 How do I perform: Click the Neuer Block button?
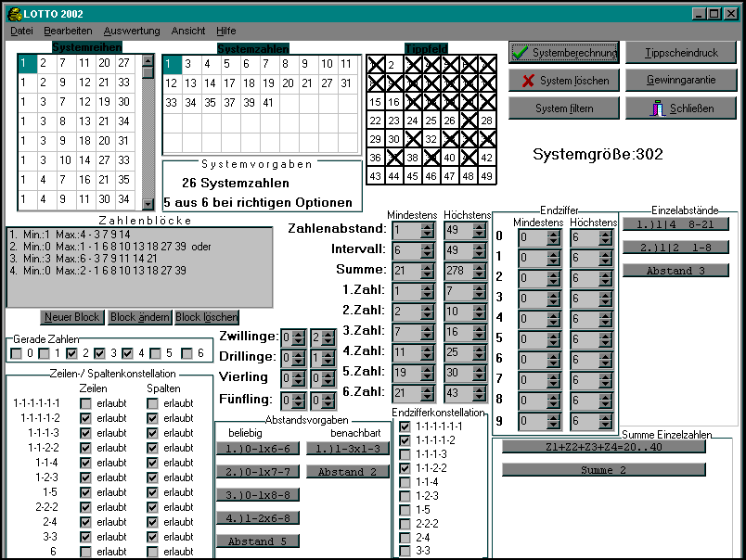click(x=73, y=317)
